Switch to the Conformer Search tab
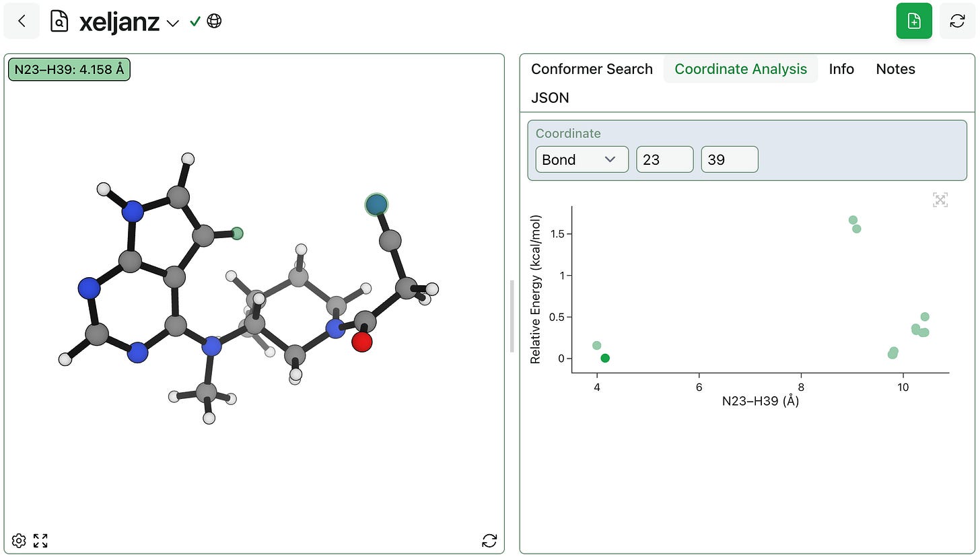The width and height of the screenshot is (980, 557). (592, 69)
